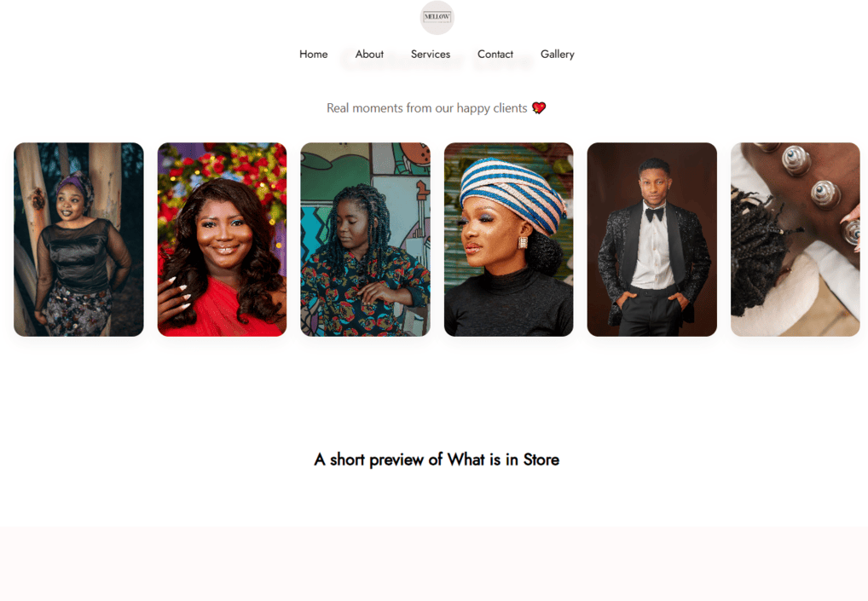The image size is (868, 601).
Task: Open the Gallery nav link
Action: pos(557,55)
